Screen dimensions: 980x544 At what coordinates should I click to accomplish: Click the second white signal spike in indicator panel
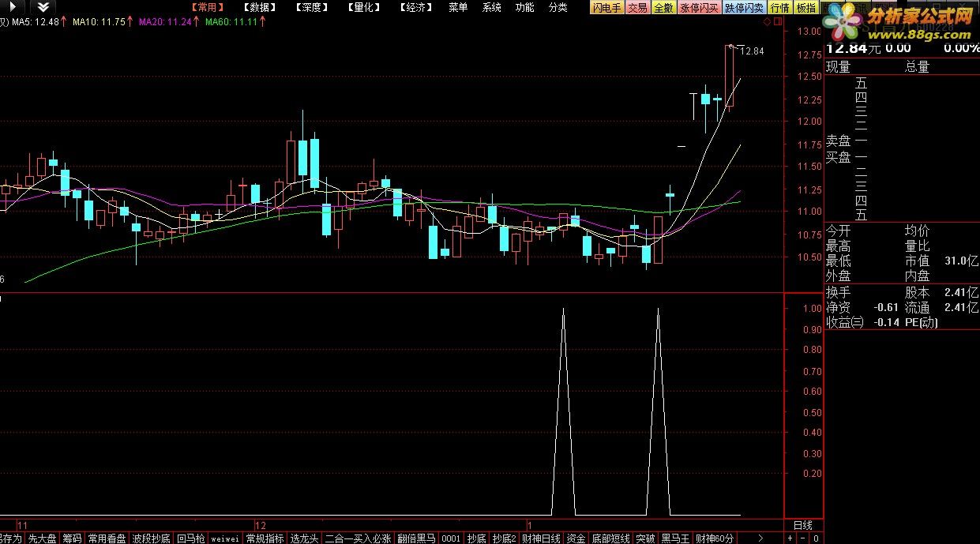(658, 411)
